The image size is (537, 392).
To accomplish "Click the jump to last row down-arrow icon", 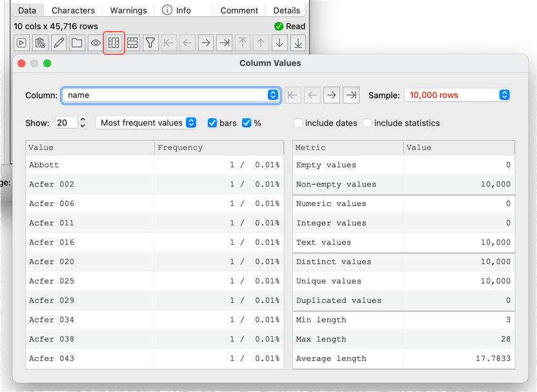I will coord(298,43).
